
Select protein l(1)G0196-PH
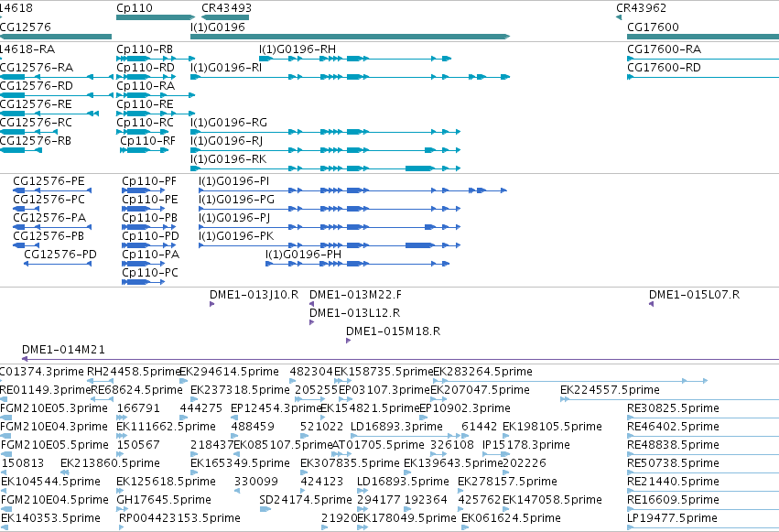coord(358,264)
